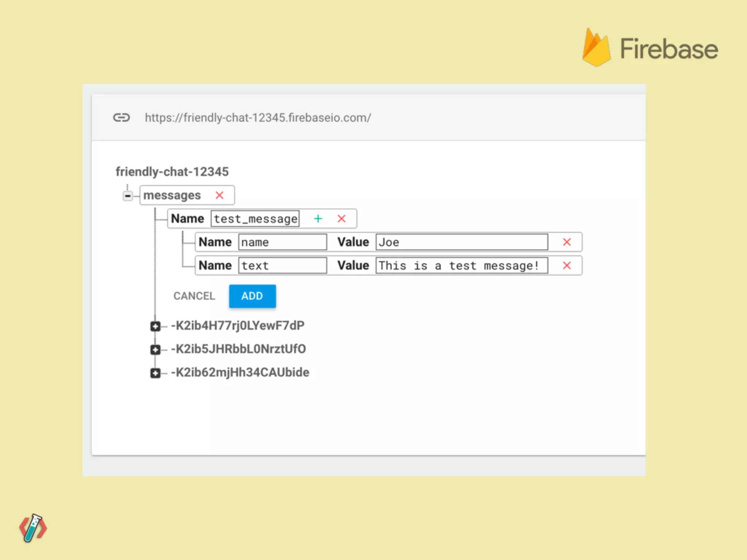Click the link icon beside database URL

[x=121, y=117]
